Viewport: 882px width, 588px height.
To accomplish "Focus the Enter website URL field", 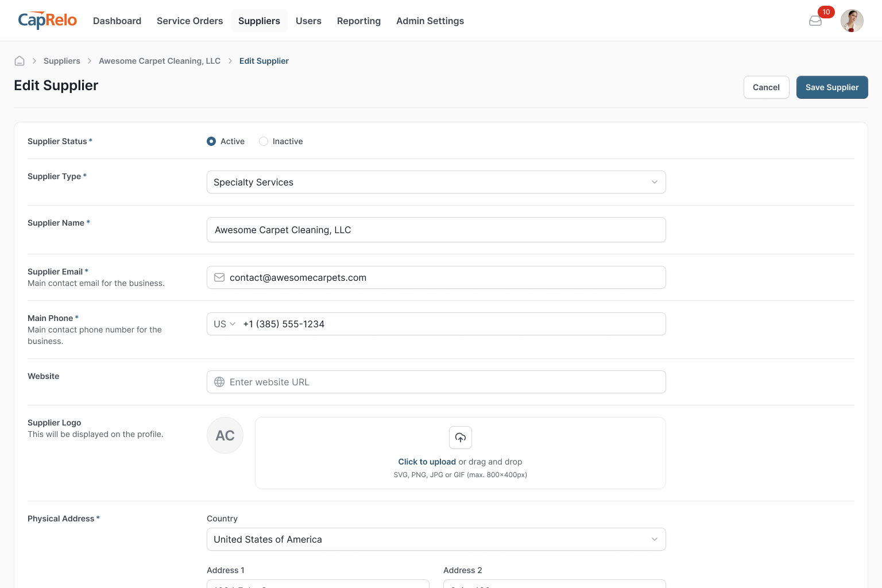I will pyautogui.click(x=442, y=382).
